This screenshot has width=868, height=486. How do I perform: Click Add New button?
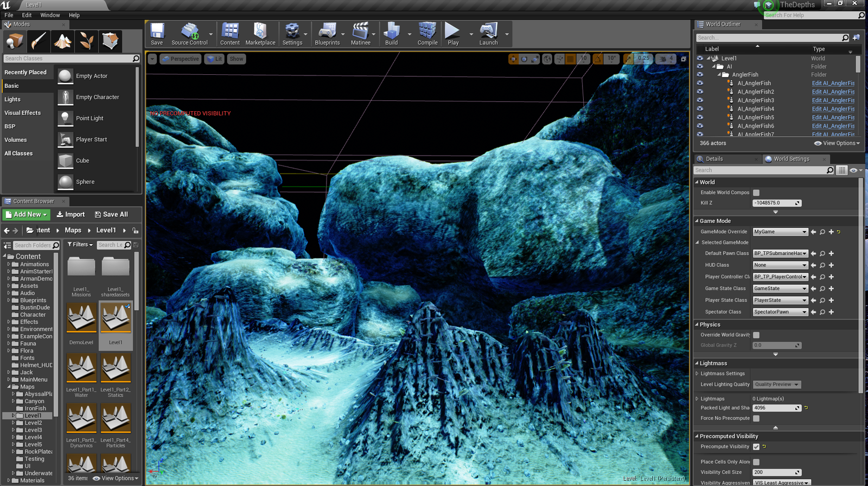tap(27, 215)
